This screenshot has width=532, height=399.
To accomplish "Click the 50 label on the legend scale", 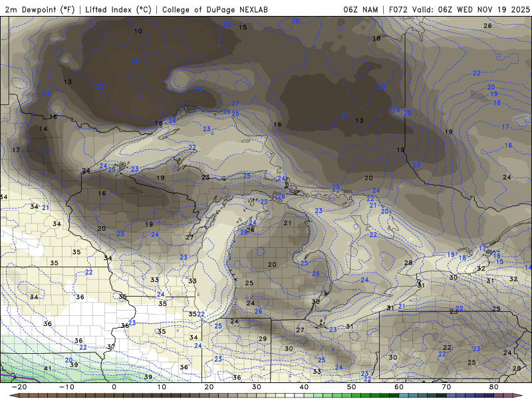I will [352, 387].
